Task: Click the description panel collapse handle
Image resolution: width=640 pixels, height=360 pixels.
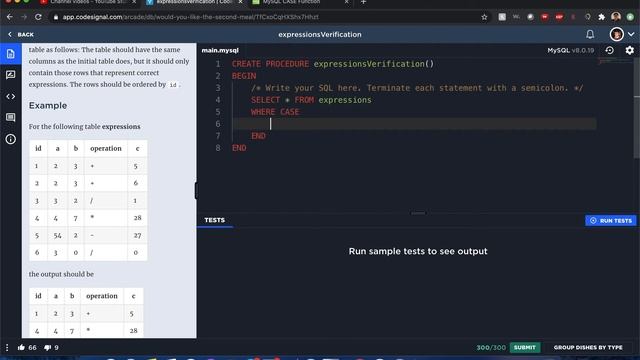Action: coord(196,191)
